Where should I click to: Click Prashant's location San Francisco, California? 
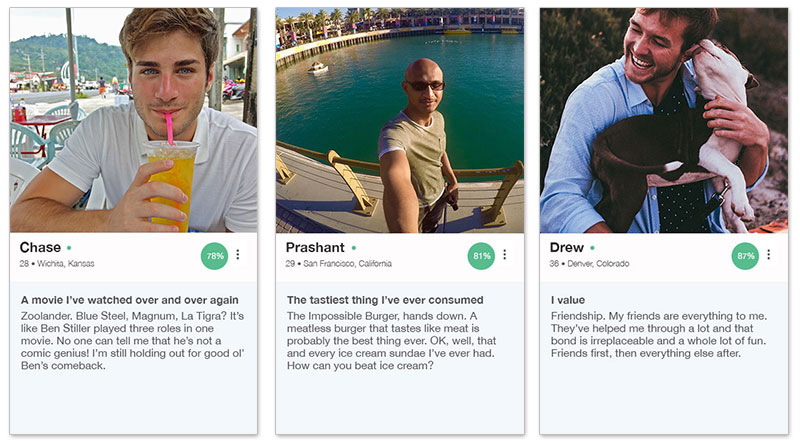(x=347, y=263)
